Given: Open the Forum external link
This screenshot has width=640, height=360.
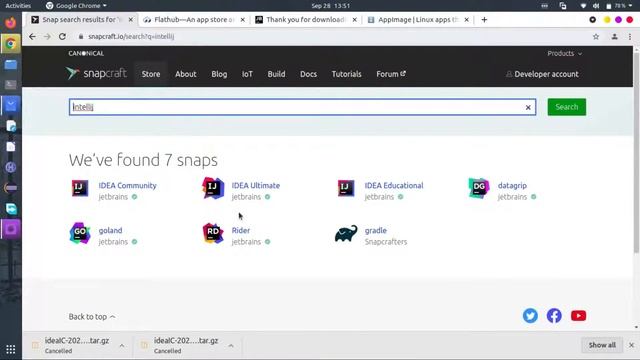Looking at the screenshot, I should click(x=391, y=74).
